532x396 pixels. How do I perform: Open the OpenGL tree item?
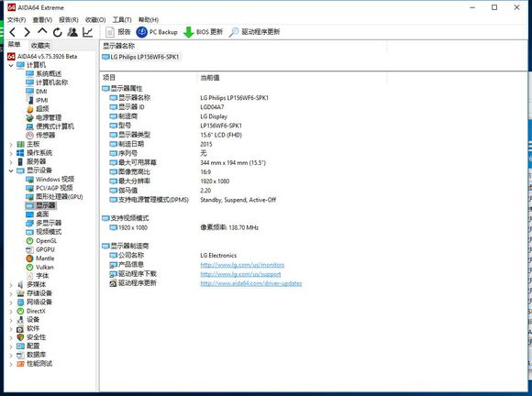point(41,241)
